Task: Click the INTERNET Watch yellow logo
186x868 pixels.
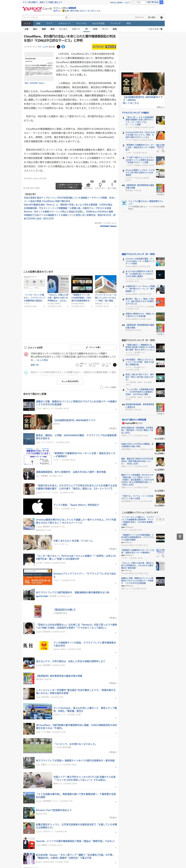Action: [x=104, y=47]
